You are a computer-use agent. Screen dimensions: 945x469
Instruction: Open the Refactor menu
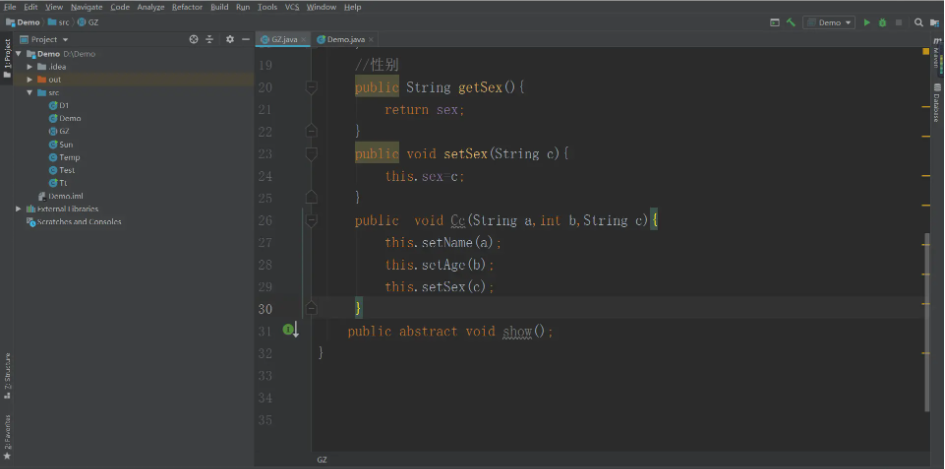pyautogui.click(x=187, y=7)
